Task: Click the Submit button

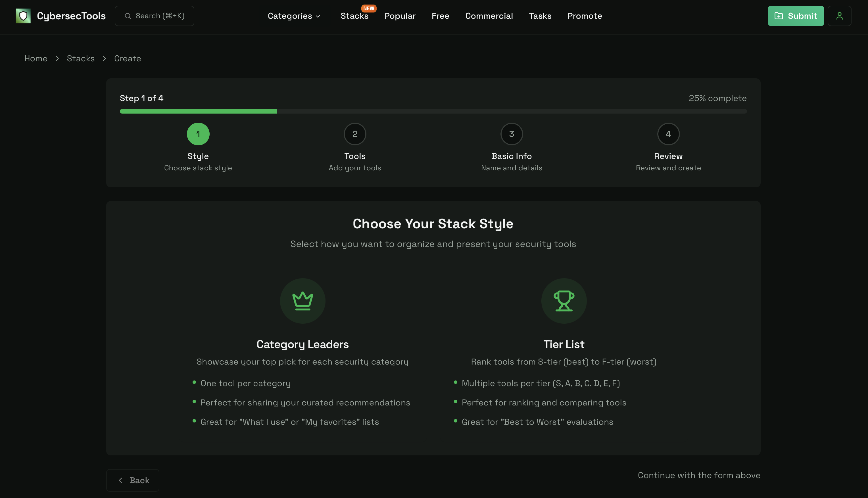Action: coord(796,16)
